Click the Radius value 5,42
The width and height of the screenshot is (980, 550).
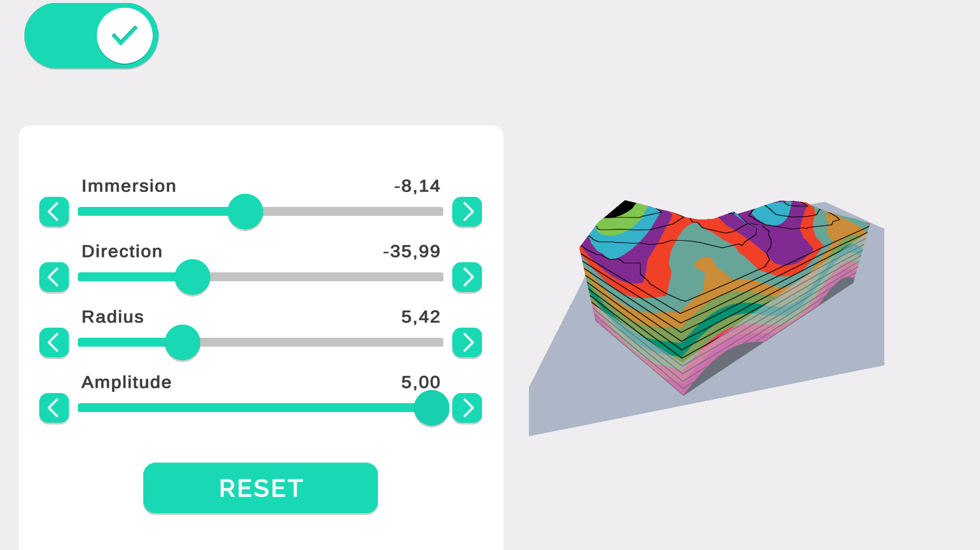421,317
